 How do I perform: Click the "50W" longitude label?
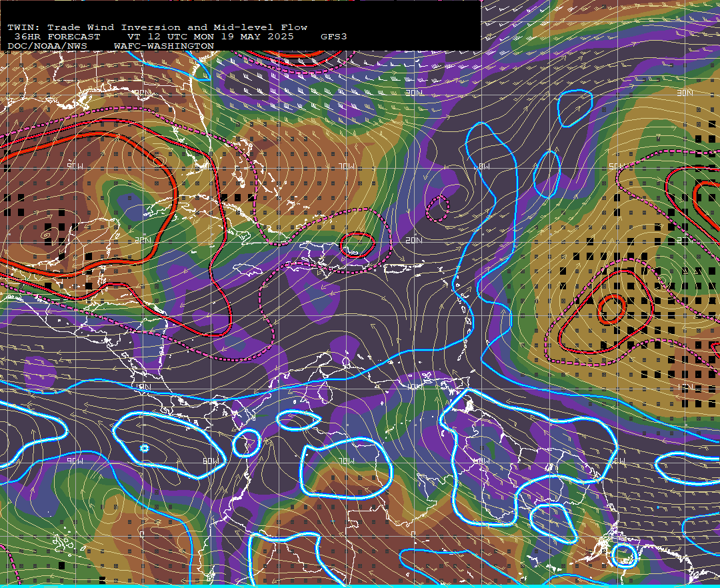617,166
